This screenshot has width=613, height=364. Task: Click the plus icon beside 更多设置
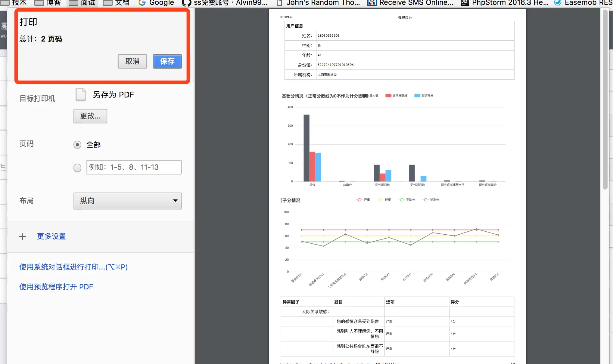pos(23,237)
